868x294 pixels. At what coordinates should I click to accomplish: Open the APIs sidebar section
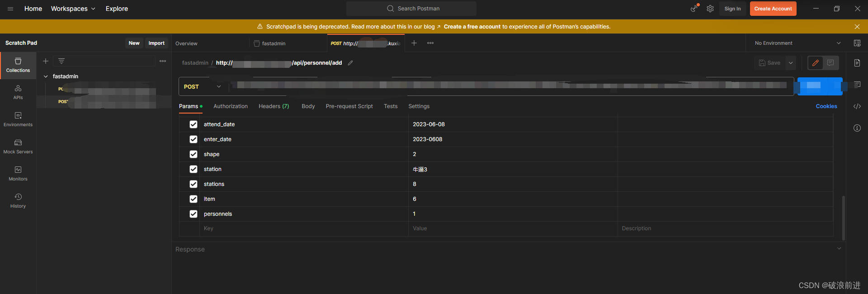18,92
